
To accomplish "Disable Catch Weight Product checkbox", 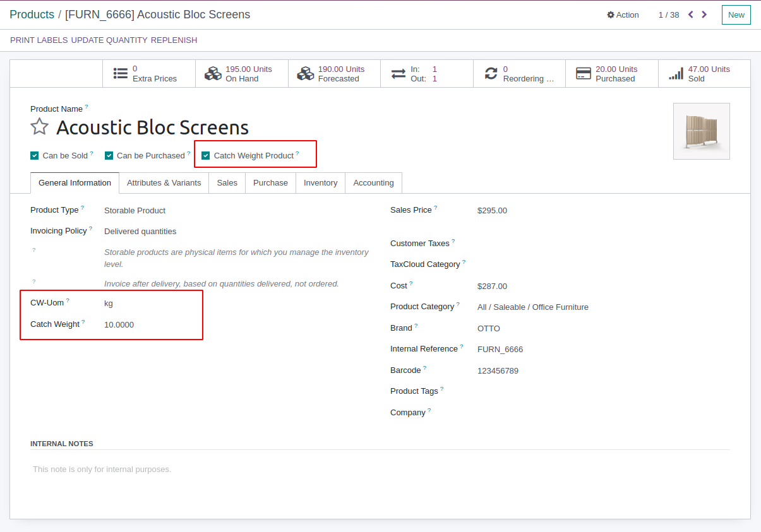I will [x=206, y=156].
